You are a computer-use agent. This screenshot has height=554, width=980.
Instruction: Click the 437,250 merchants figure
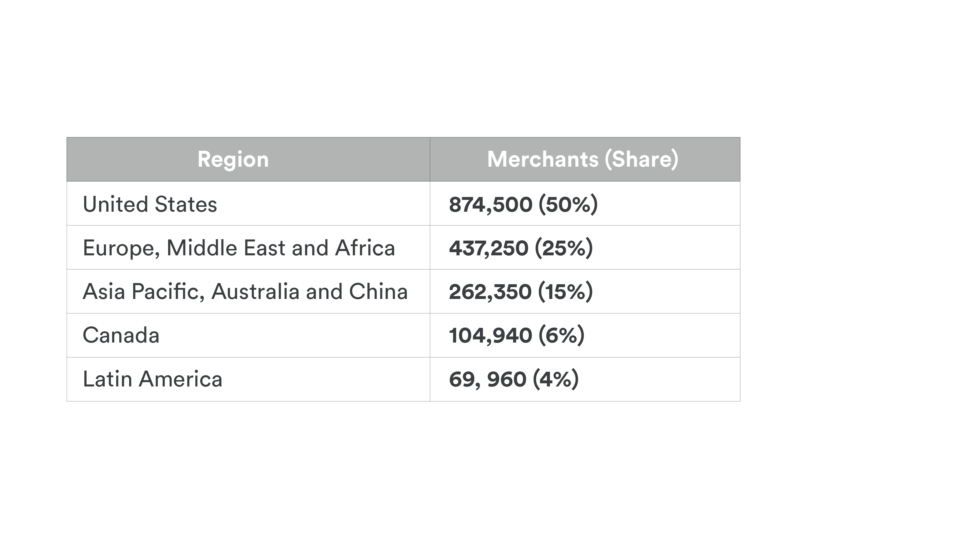tap(488, 248)
